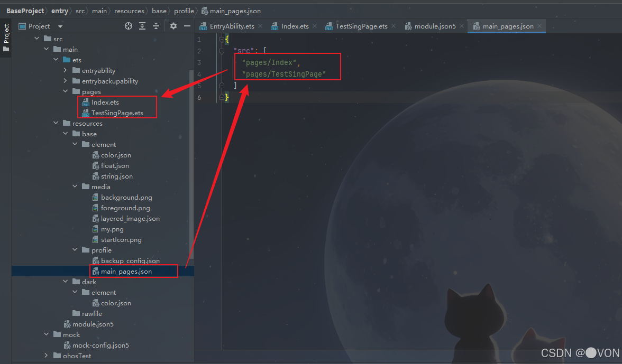Switch to the TestSingPage.ets editor tab
Screen dimensions: 622x364
tap(361, 26)
